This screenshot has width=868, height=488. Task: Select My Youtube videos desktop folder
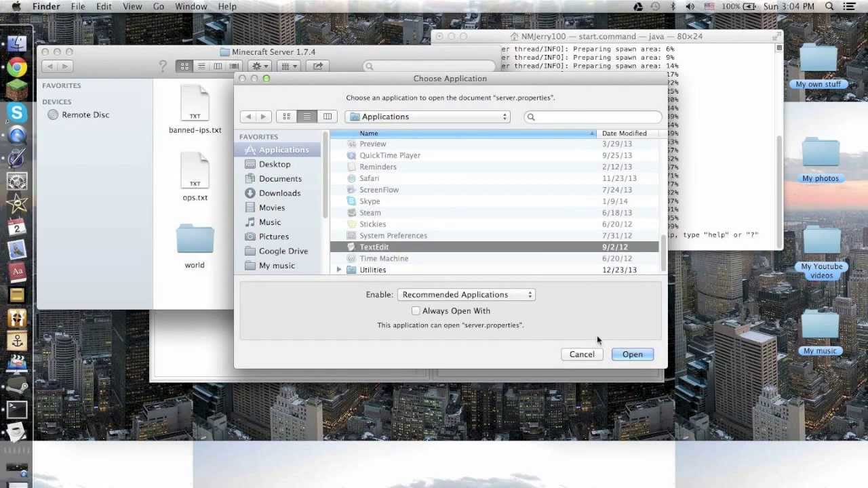pyautogui.click(x=822, y=253)
